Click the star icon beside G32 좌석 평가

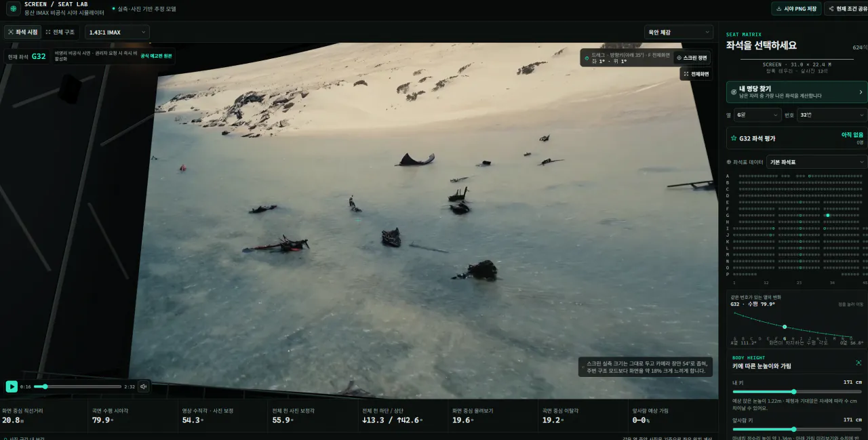click(x=733, y=138)
